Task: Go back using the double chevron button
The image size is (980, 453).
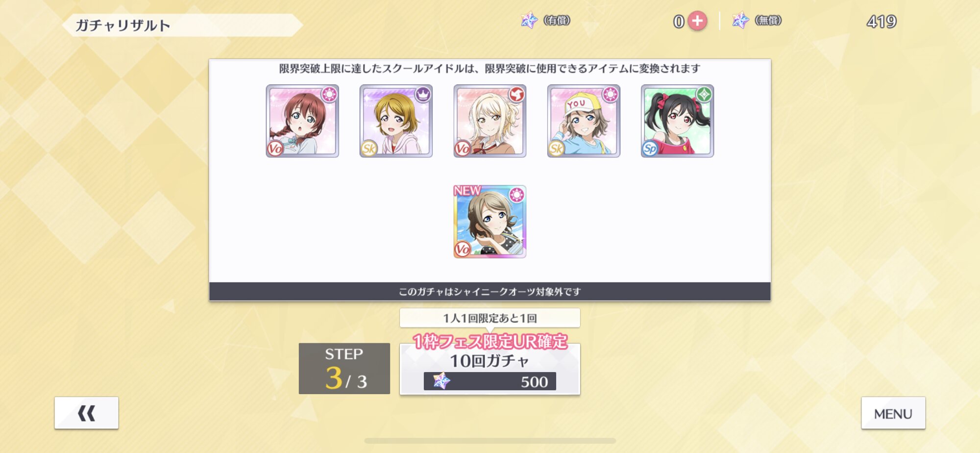Action: point(86,413)
